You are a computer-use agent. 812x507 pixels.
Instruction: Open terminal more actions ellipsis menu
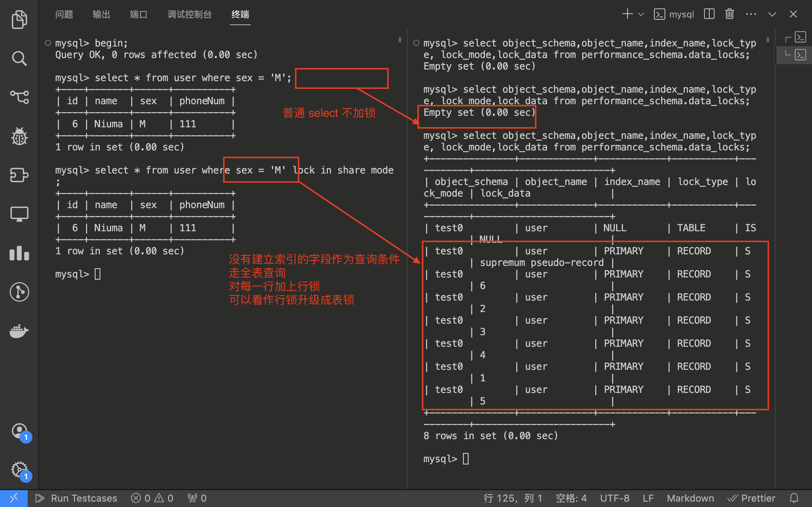(751, 14)
